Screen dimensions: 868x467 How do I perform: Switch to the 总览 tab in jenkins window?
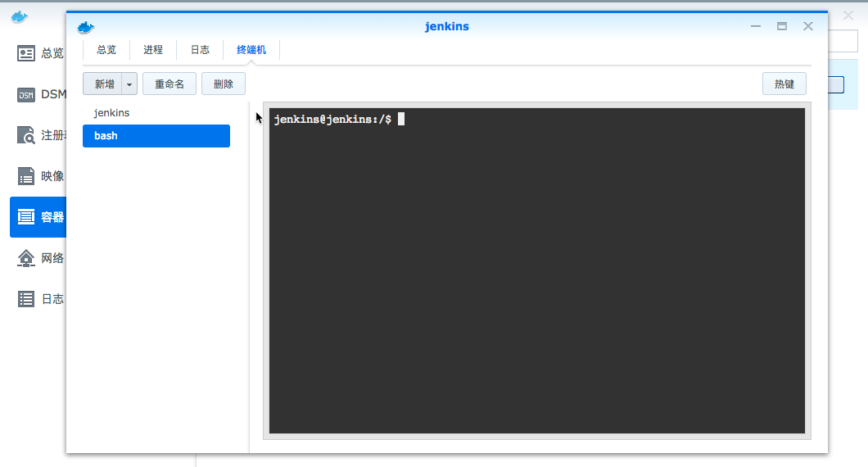coord(106,50)
